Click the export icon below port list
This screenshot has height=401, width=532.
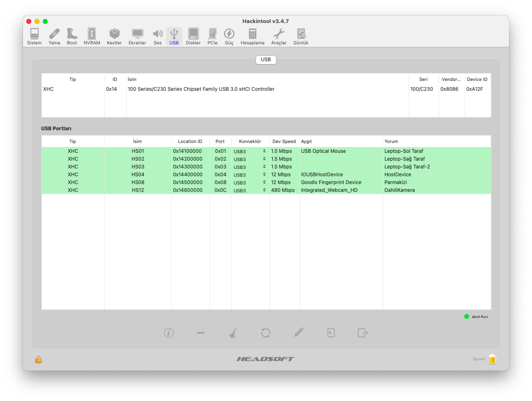(x=362, y=333)
